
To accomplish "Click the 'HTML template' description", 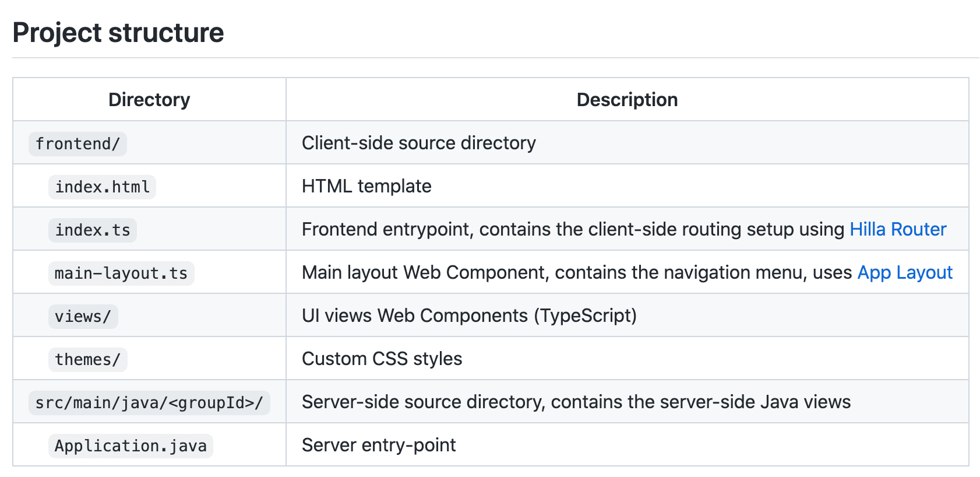I will [366, 186].
